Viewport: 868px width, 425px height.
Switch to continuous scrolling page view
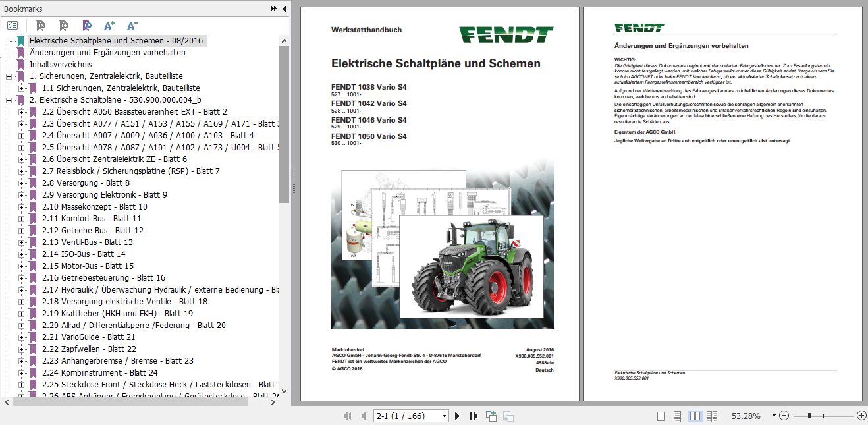point(678,416)
